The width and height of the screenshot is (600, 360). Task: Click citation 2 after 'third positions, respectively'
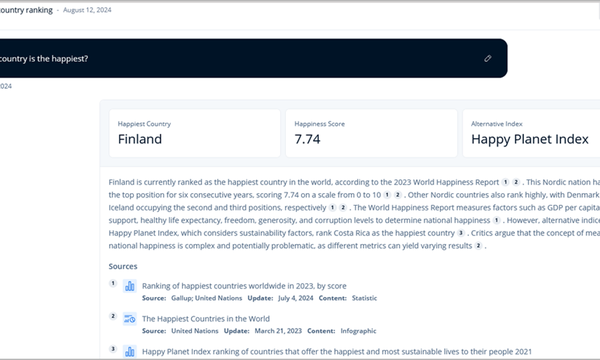point(343,207)
